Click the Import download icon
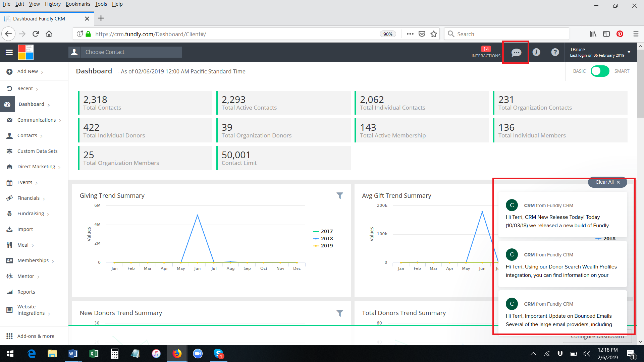 pyautogui.click(x=9, y=229)
